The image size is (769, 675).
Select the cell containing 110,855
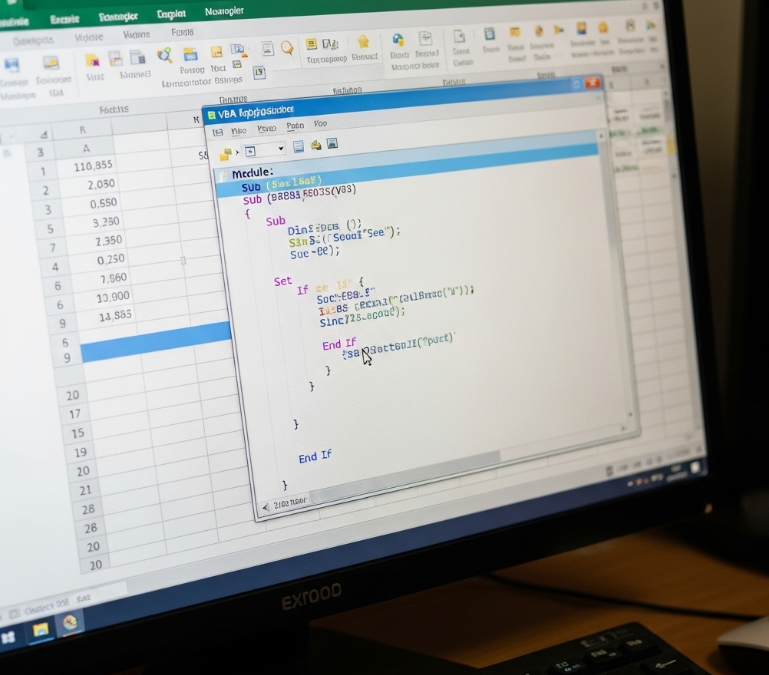[x=94, y=167]
